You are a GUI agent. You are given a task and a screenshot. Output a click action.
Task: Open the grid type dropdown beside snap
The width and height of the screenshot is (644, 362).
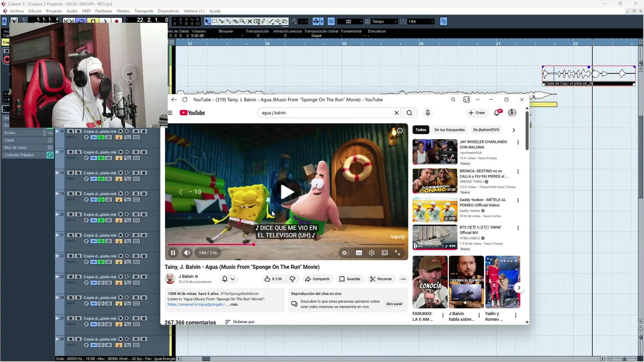350,22
